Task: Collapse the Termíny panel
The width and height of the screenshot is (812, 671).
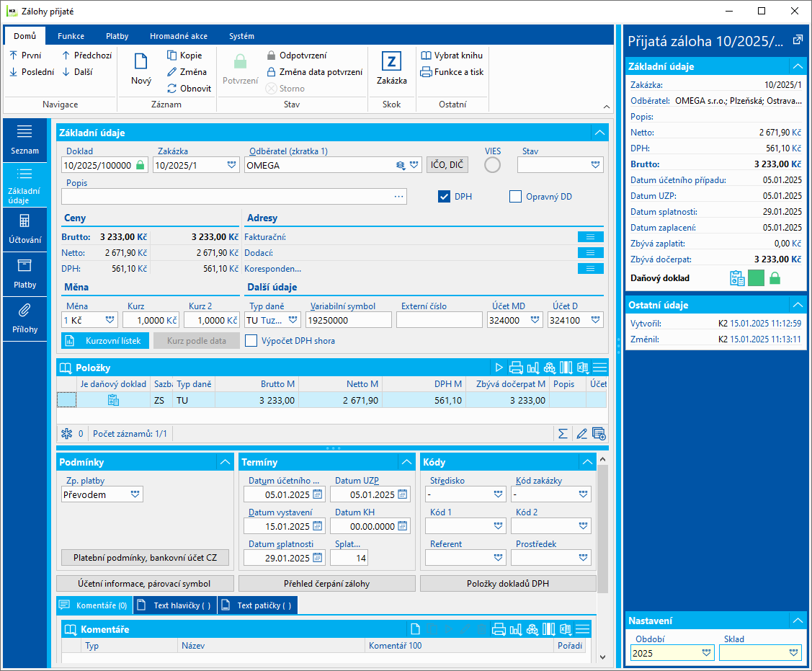Action: coord(407,462)
